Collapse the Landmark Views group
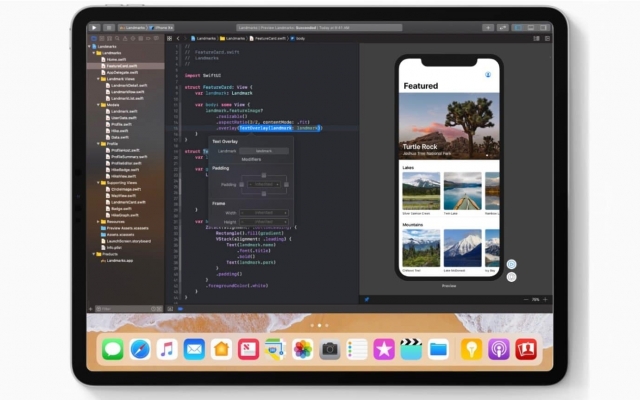This screenshot has width=640, height=400. (x=98, y=79)
